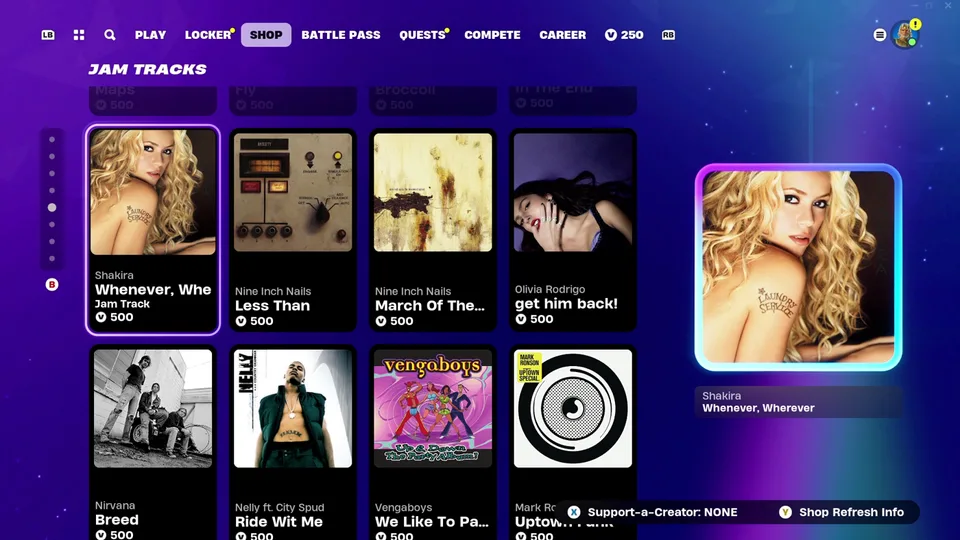
Task: Open the player profile avatar
Action: pos(904,35)
